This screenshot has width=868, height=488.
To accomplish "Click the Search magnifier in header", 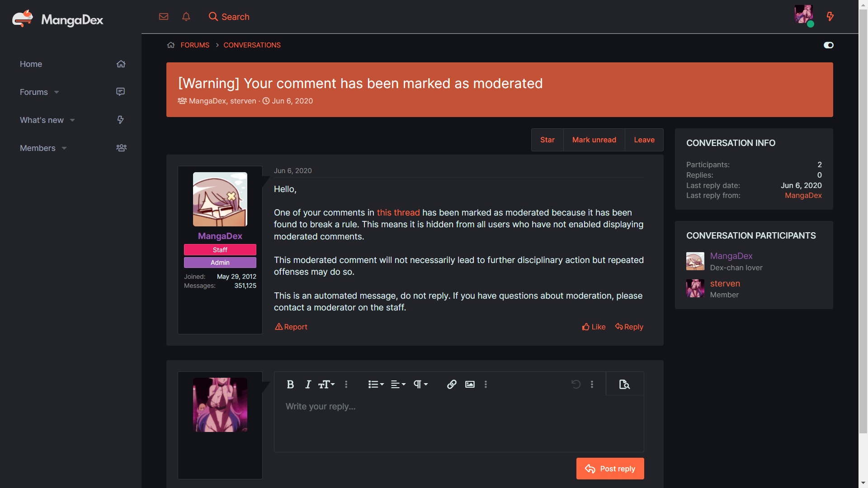I will point(229,17).
